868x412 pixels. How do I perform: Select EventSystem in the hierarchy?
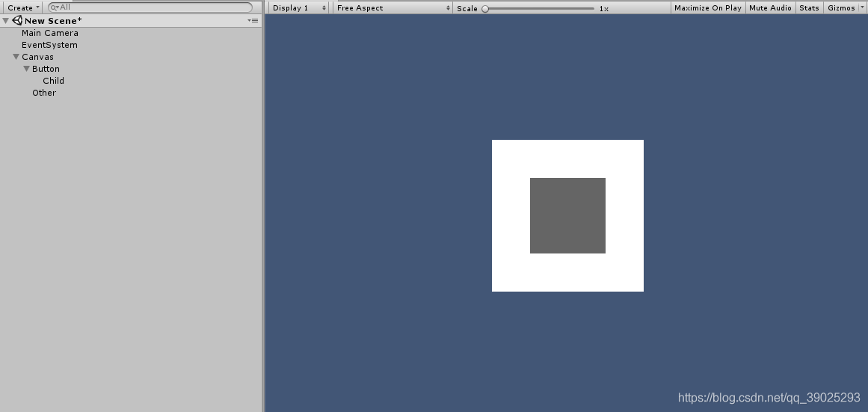[49, 45]
